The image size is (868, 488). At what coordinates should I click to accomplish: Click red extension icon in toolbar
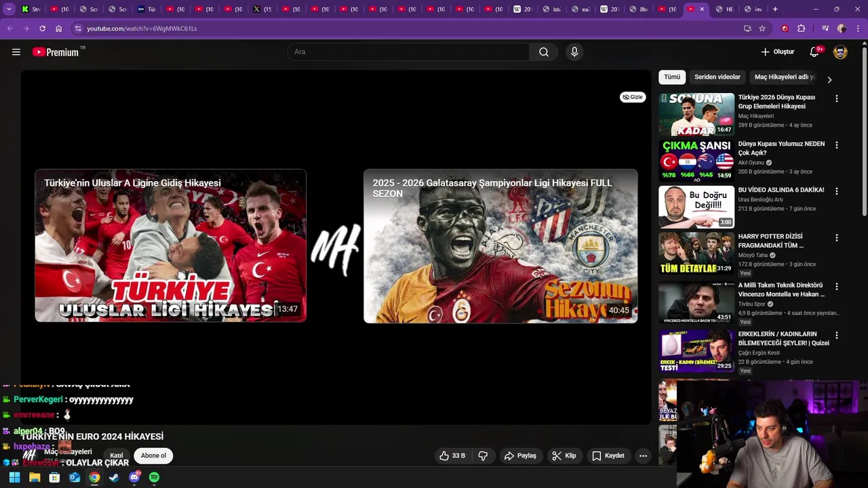785,28
